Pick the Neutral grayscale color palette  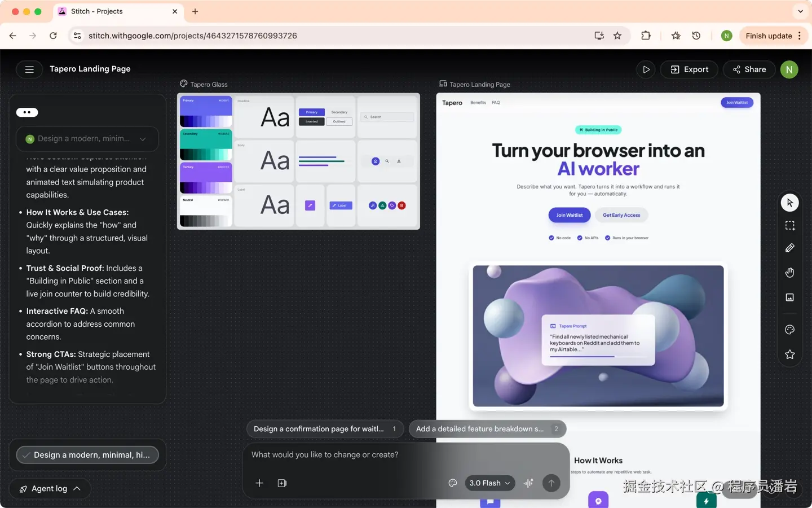[206, 211]
